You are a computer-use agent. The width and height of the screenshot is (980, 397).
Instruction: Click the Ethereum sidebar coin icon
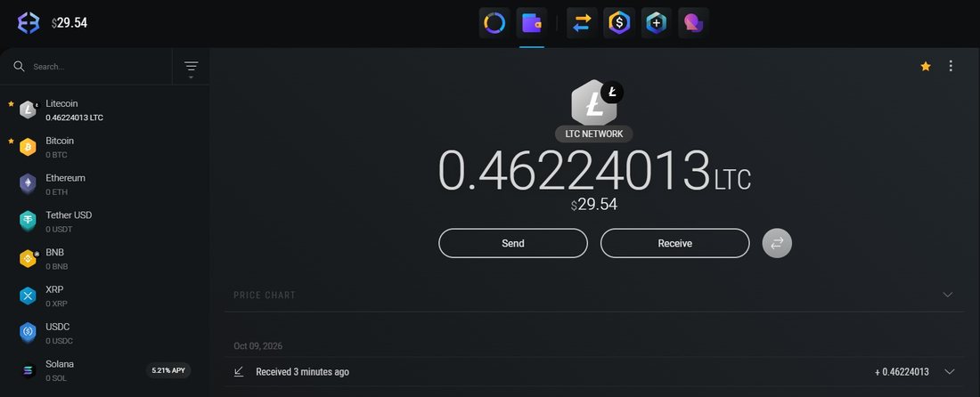pos(28,184)
